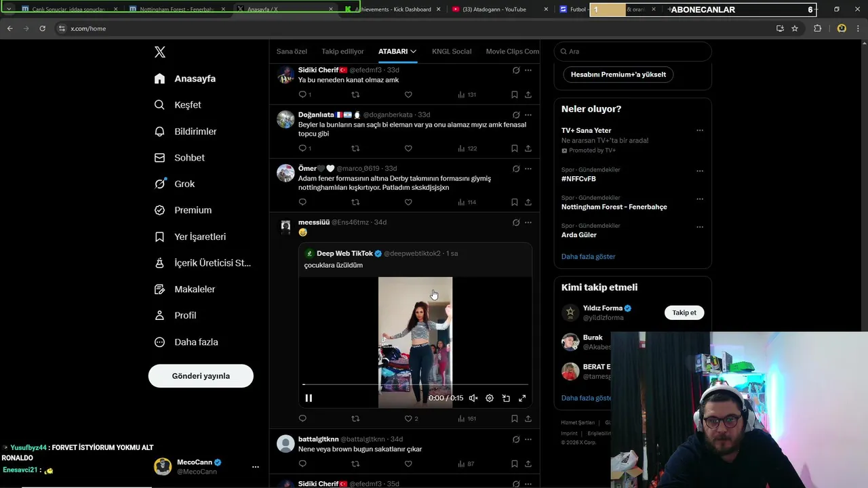The height and width of the screenshot is (488, 868).
Task: Click Hesabını Premium+'a yükselt button
Action: (618, 75)
